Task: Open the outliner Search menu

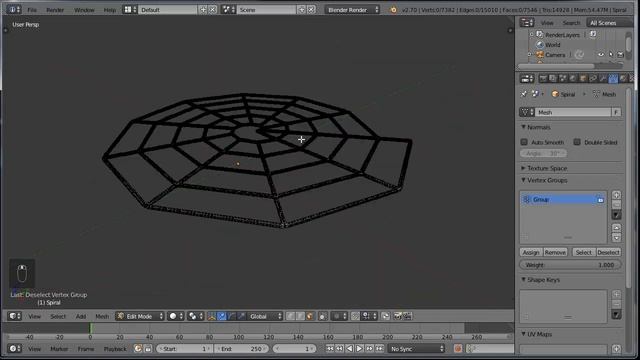Action: [x=571, y=23]
